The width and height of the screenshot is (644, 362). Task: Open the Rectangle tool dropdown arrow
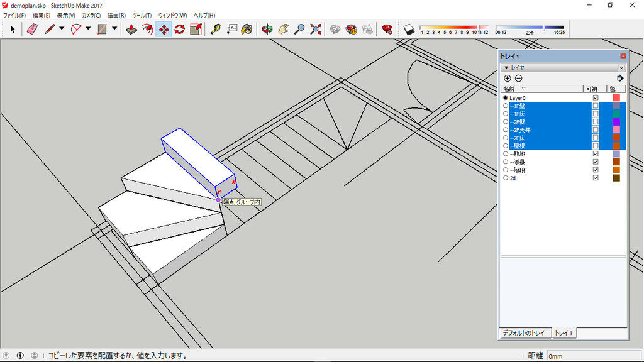coord(114,29)
